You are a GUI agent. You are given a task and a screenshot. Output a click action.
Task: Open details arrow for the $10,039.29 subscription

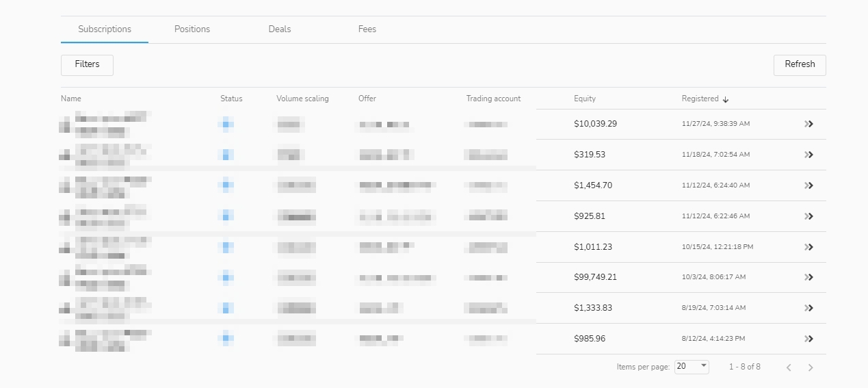pos(808,124)
